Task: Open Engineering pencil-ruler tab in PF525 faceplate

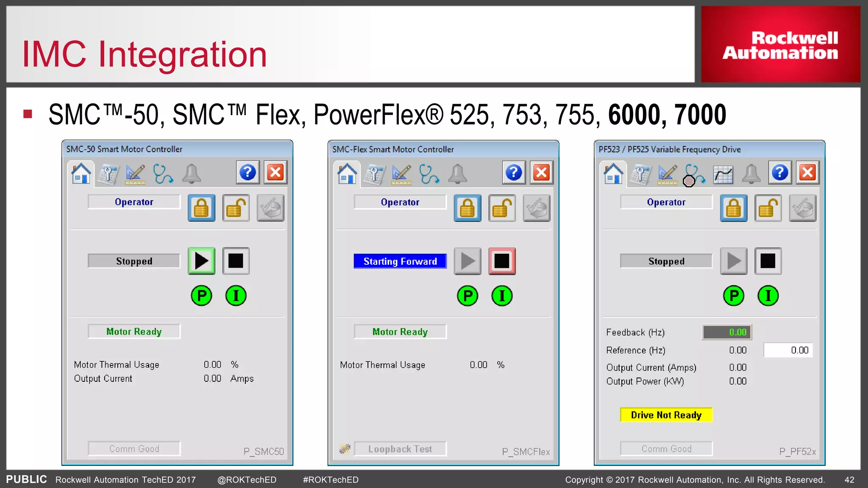Action: point(668,174)
